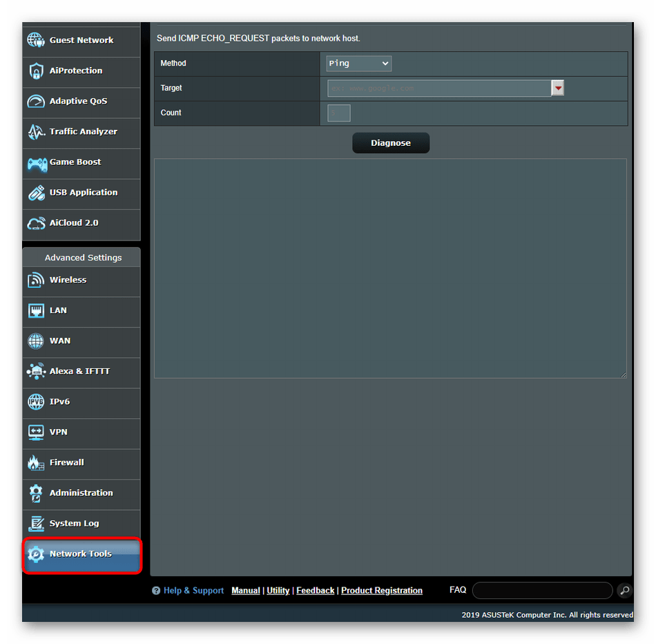This screenshot has height=644, width=656.
Task: Click the VPN monitor icon
Action: (x=36, y=433)
